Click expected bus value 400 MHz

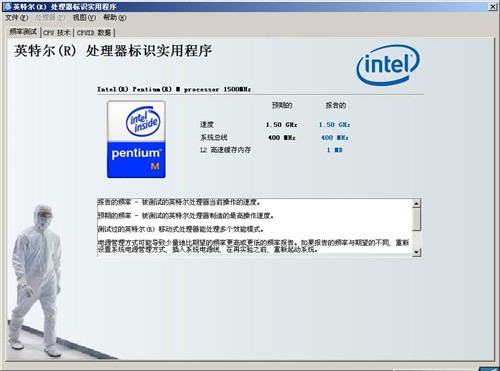[x=282, y=137]
